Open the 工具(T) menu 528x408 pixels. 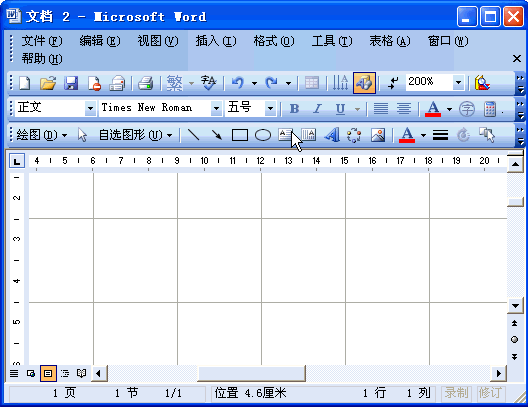point(332,41)
